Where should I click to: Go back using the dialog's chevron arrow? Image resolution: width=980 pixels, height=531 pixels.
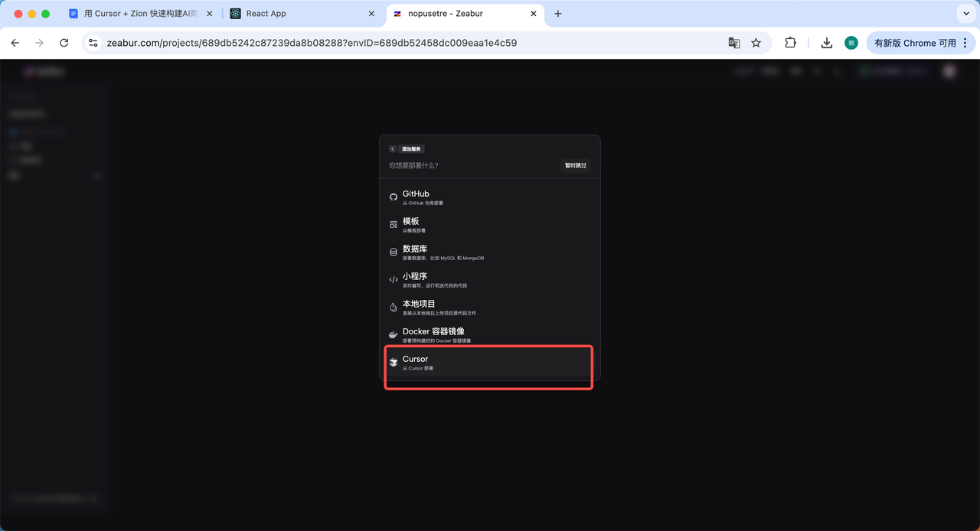pyautogui.click(x=393, y=149)
